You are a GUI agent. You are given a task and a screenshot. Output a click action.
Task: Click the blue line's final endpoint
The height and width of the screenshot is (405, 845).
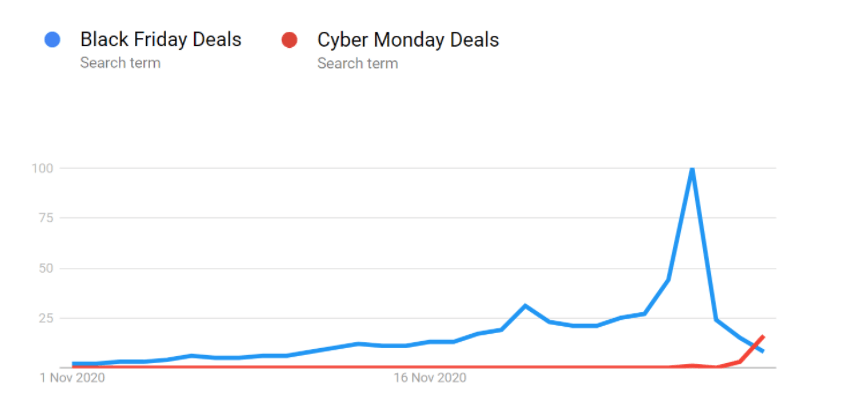(763, 351)
